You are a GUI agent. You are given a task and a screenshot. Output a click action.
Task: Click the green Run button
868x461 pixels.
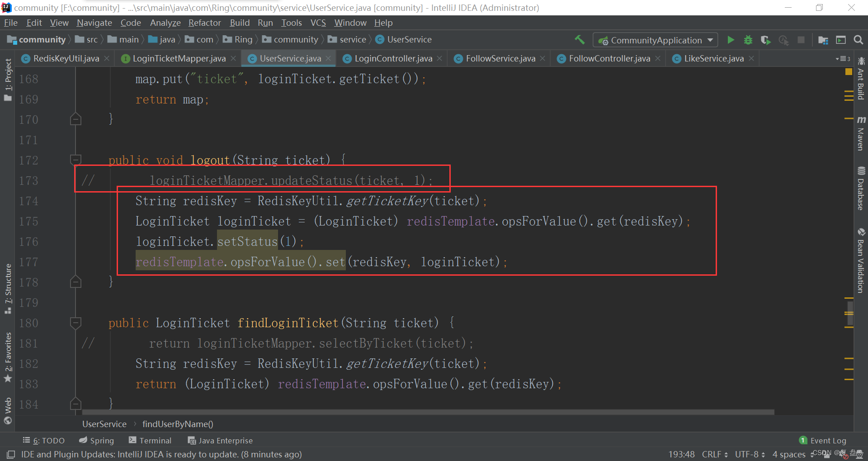(731, 40)
